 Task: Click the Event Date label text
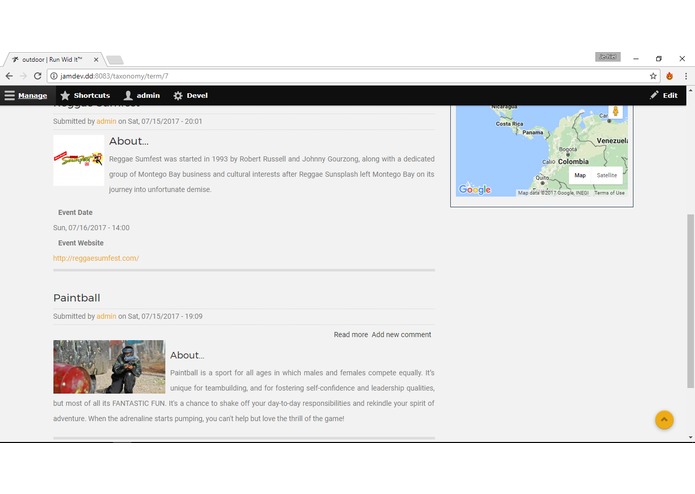coord(75,213)
